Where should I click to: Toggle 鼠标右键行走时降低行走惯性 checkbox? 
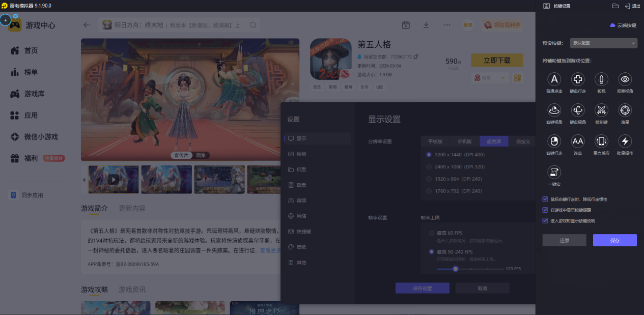coord(545,199)
